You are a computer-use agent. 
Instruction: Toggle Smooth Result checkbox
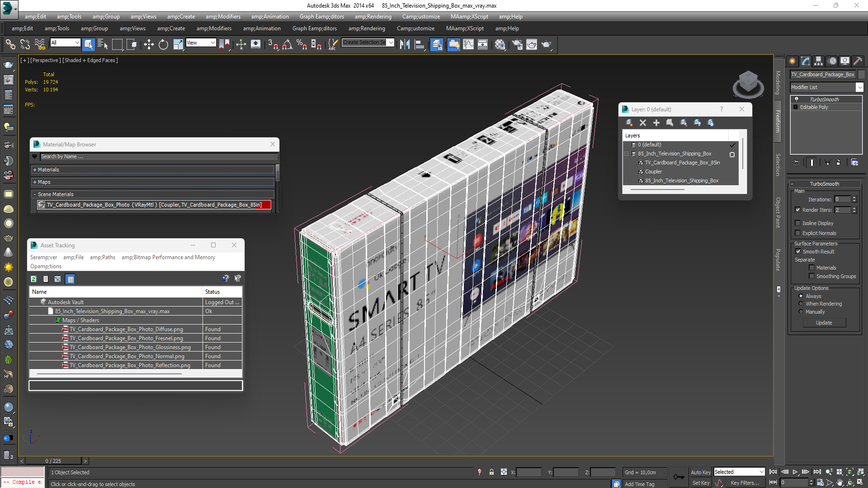[798, 251]
